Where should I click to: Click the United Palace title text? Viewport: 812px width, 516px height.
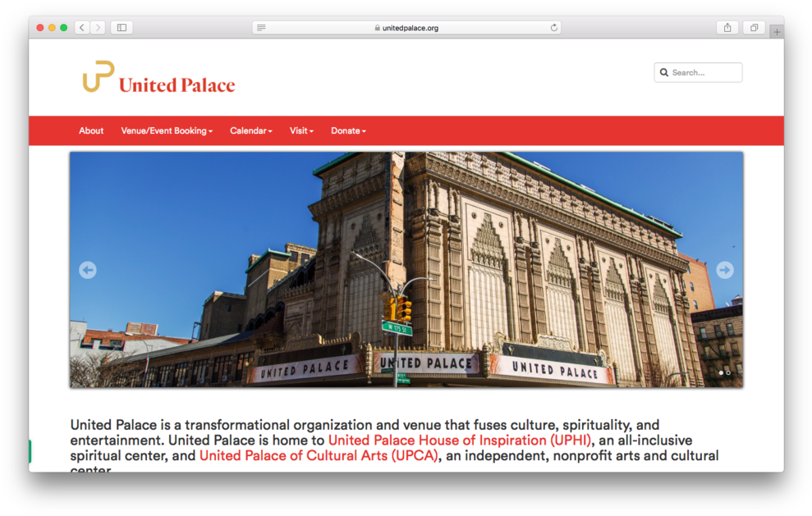(177, 84)
